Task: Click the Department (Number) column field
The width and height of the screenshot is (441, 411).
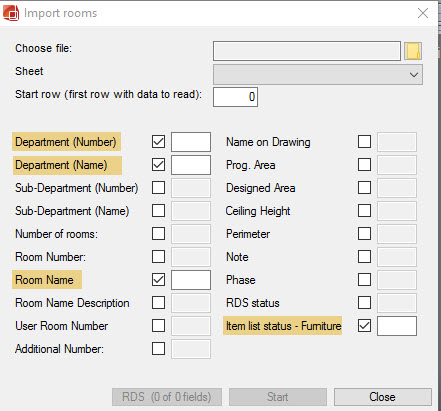Action: 191,142
